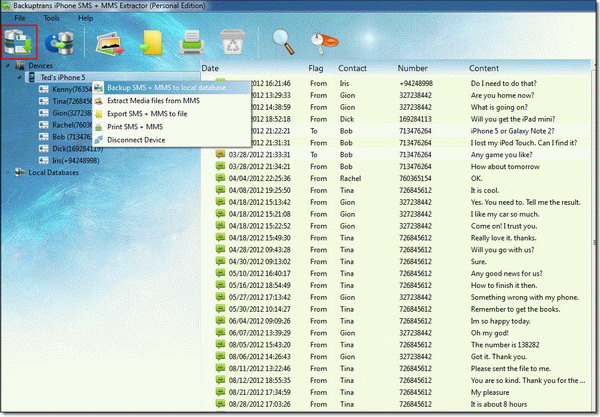
Task: Sort by the Content column header
Action: point(484,68)
